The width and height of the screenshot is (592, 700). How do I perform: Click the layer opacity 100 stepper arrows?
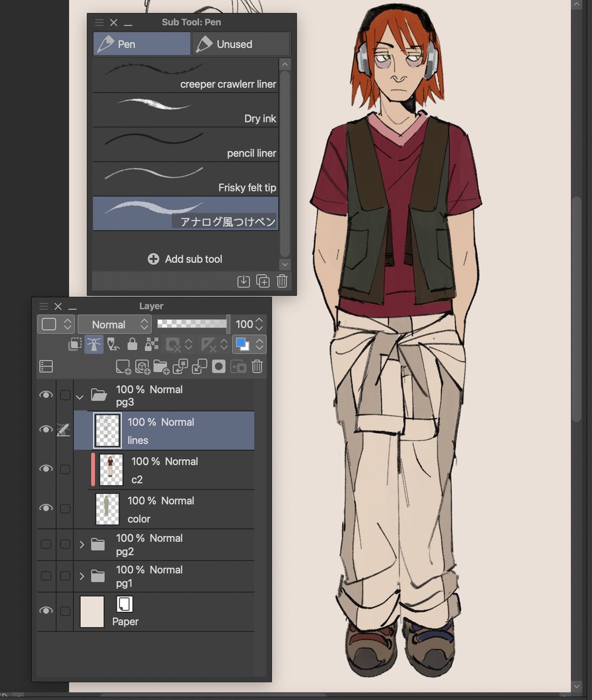pyautogui.click(x=260, y=324)
